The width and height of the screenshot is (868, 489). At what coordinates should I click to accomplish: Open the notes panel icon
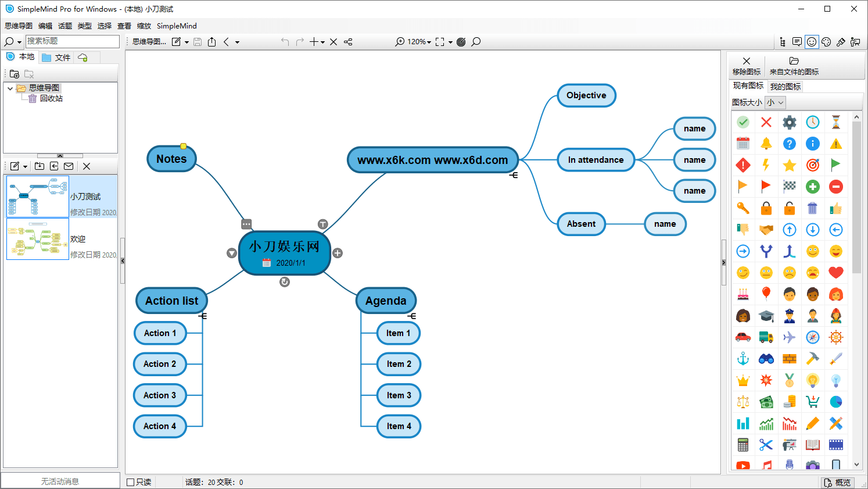tap(797, 42)
